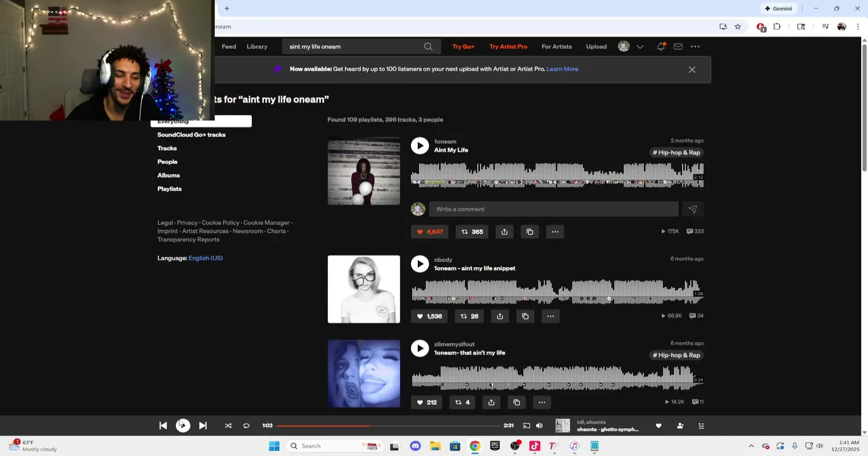Open the notifications bell

(x=661, y=46)
